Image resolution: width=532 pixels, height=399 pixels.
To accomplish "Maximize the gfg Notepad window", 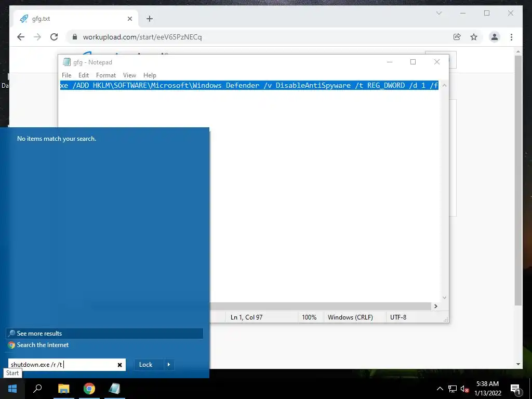I will tap(413, 62).
